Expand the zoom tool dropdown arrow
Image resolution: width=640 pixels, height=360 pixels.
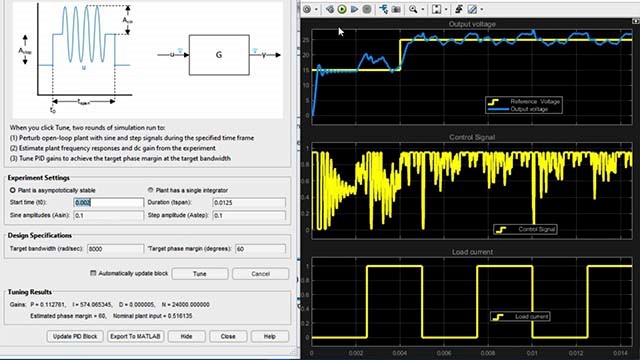click(x=423, y=9)
